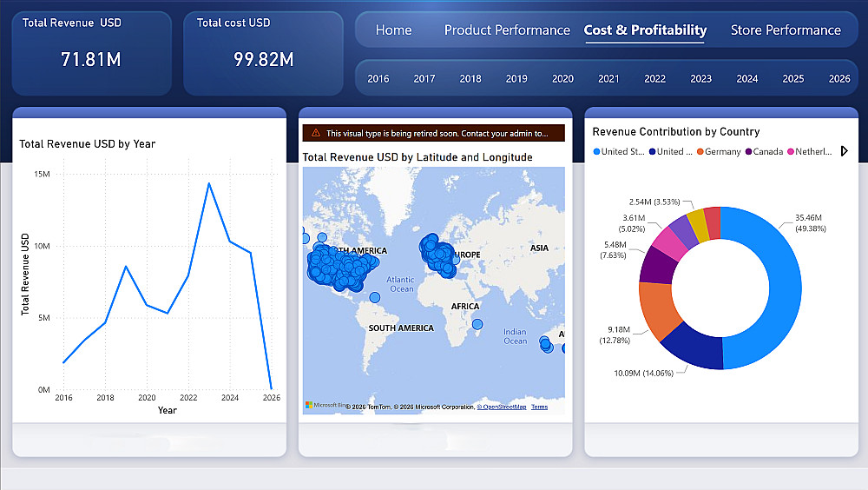Image resolution: width=868 pixels, height=490 pixels.
Task: Switch to the Product Performance tab
Action: click(x=507, y=30)
